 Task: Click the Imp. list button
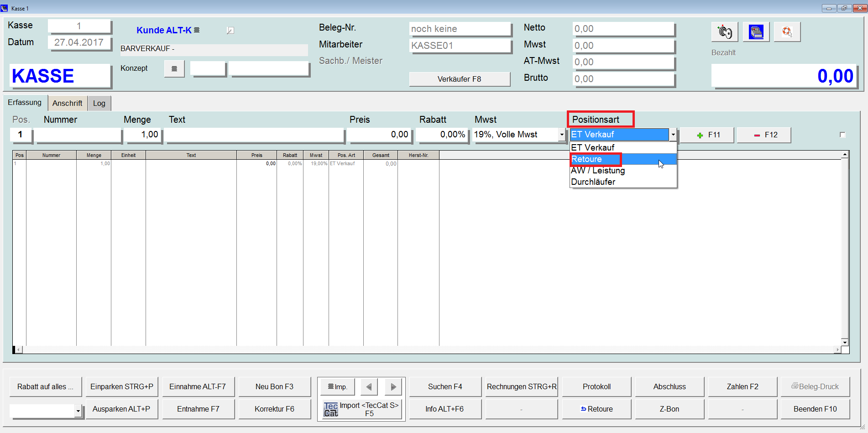337,387
